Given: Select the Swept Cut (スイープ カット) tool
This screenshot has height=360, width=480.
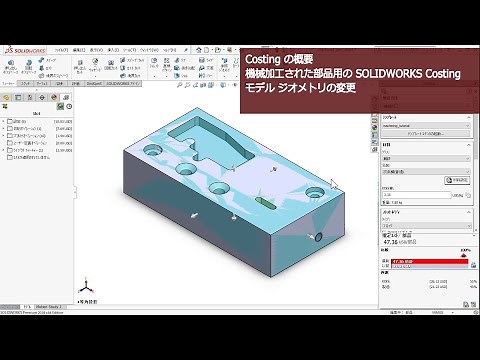Looking at the screenshot, I should pos(132,60).
